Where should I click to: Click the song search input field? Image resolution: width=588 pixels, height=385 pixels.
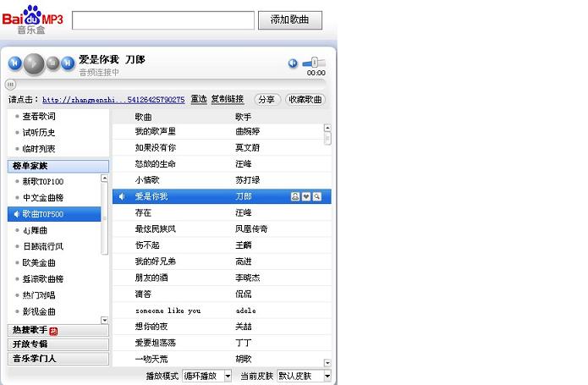point(162,20)
